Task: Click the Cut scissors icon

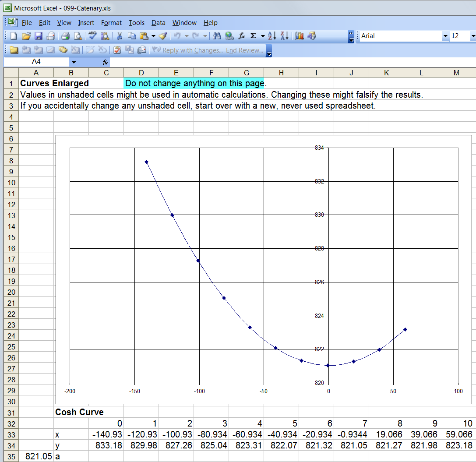Action: tap(119, 36)
